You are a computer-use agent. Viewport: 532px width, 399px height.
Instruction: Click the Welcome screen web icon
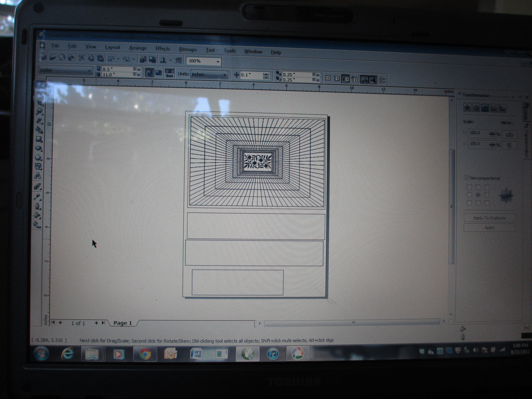coord(178,60)
